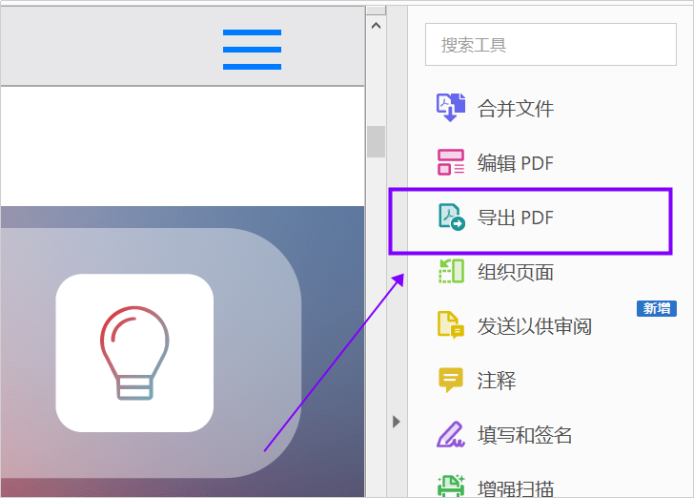Click the scrollbar up arrow
The height and width of the screenshot is (499, 695).
[376, 26]
